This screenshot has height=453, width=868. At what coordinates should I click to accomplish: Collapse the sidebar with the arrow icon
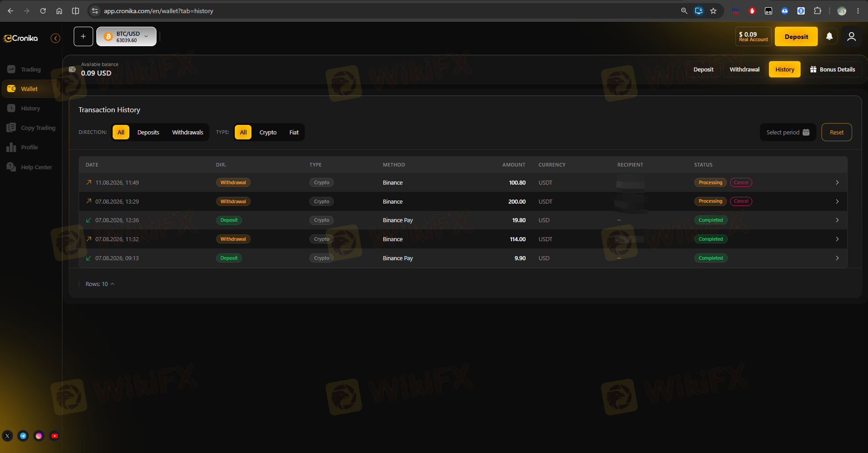(55, 38)
